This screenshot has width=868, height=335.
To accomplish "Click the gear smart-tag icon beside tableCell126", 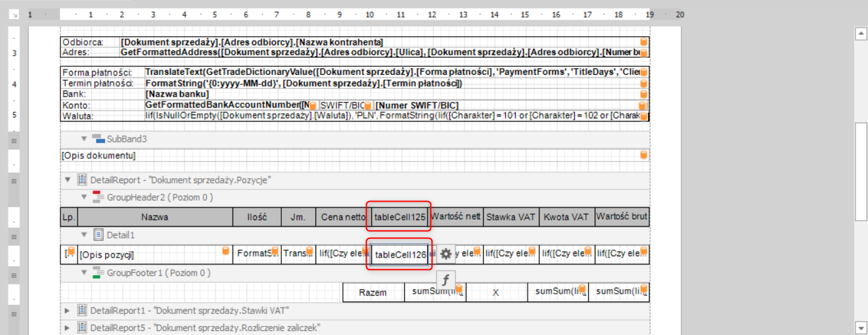I will [x=446, y=254].
